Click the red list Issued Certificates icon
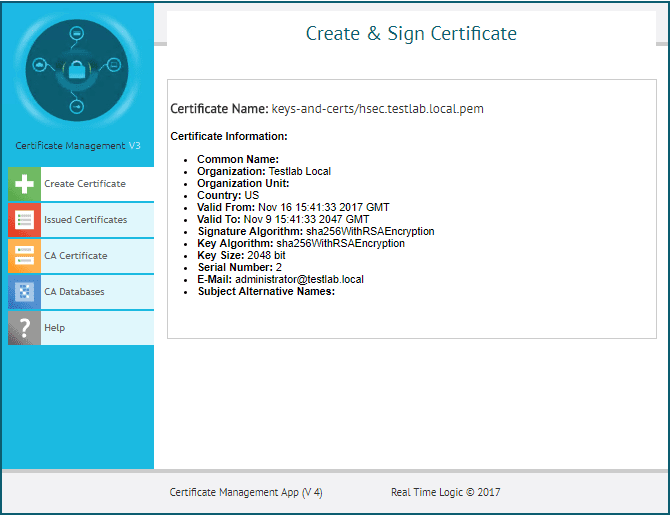672x517 pixels. point(24,220)
